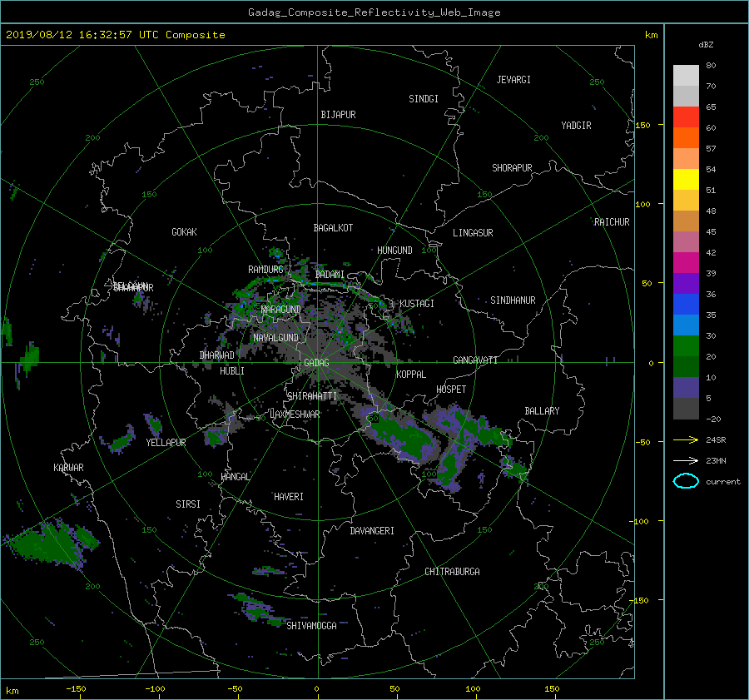Click the LINGASUR city label
This screenshot has height=700, width=749.
[473, 233]
